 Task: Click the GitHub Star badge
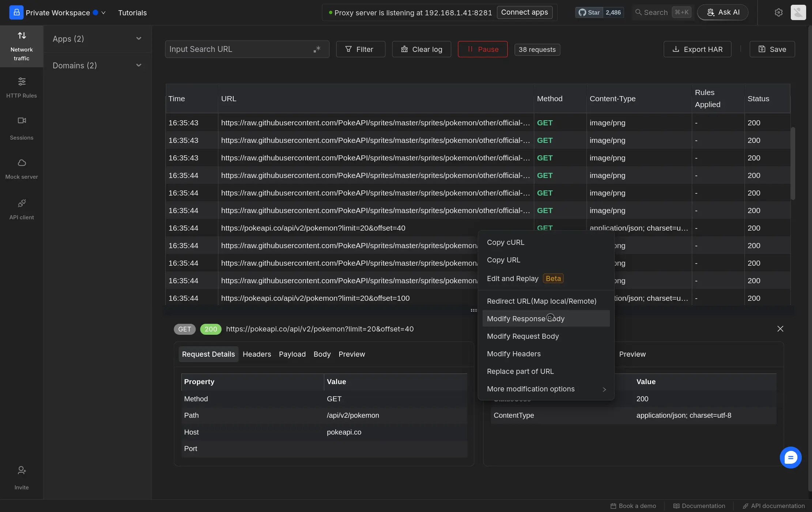tap(600, 12)
